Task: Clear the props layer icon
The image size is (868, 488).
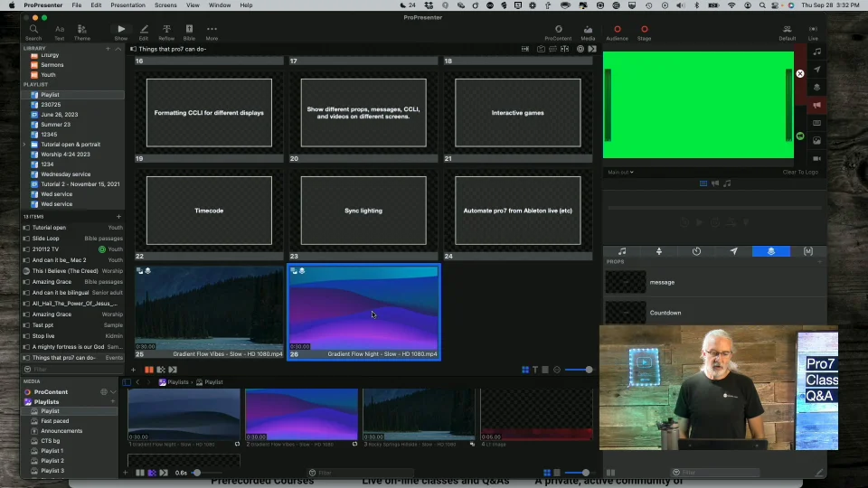Action: coord(817,87)
